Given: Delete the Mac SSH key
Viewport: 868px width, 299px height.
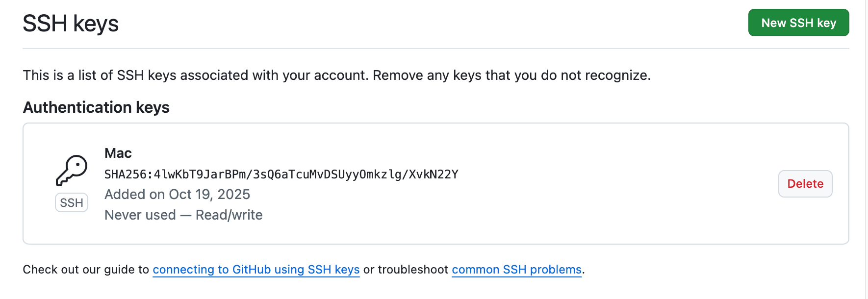Looking at the screenshot, I should [805, 184].
